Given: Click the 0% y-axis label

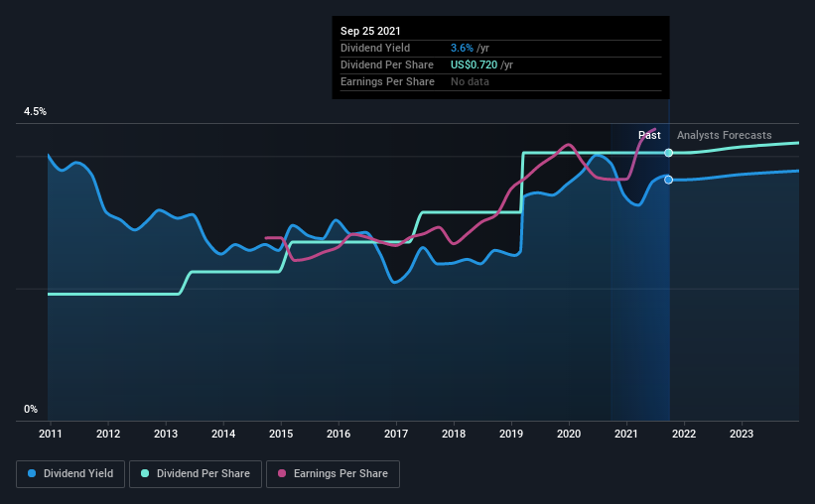Looking at the screenshot, I should pyautogui.click(x=31, y=410).
